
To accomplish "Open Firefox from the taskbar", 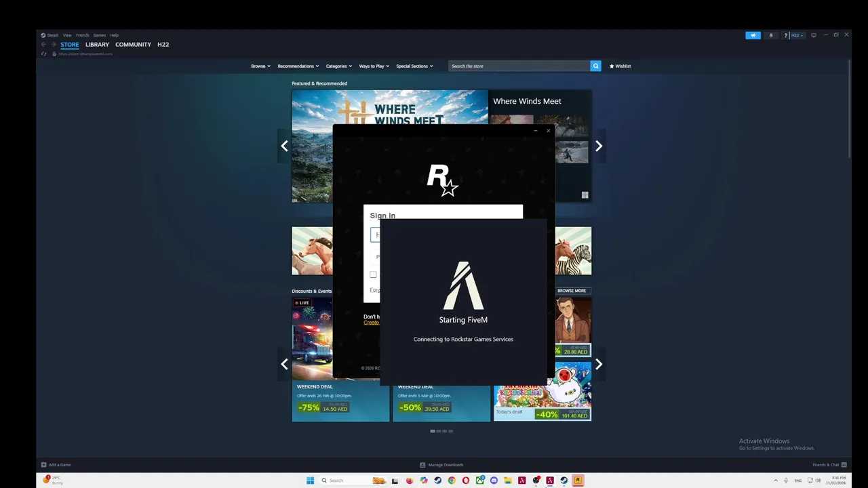I will 410,481.
